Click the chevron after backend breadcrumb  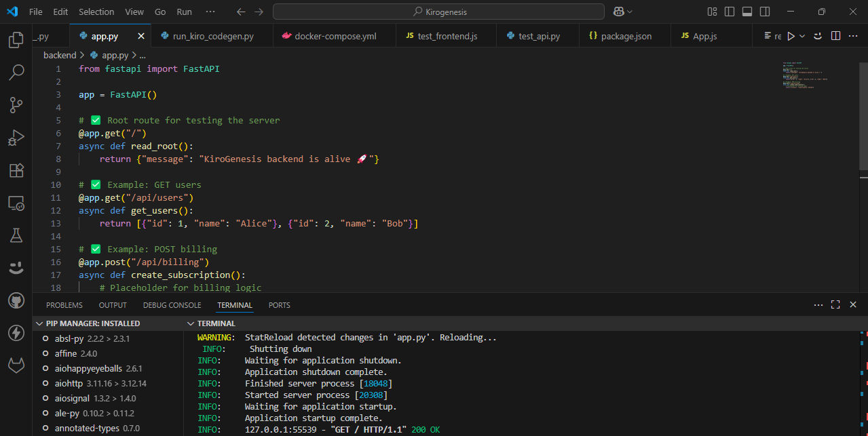pyautogui.click(x=82, y=56)
